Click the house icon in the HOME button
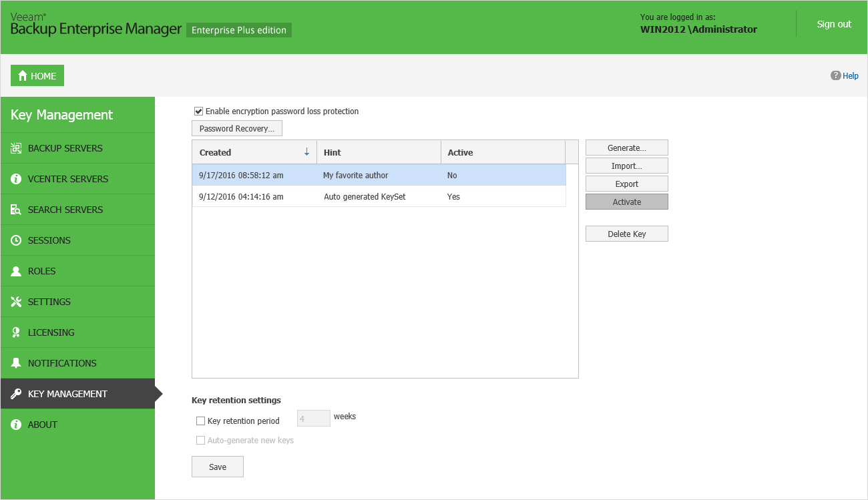Viewport: 868px width, 500px height. 23,76
